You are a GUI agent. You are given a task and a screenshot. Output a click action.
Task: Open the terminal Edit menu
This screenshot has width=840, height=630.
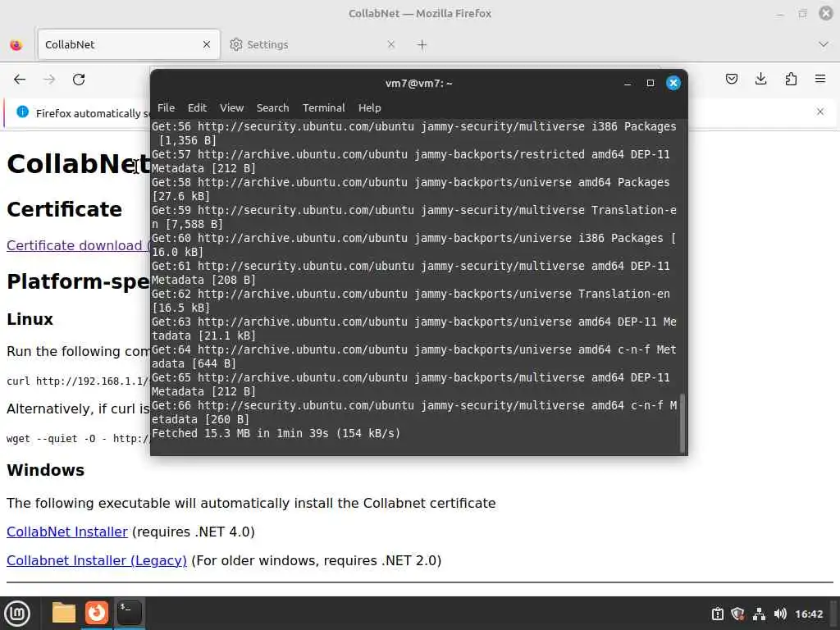coord(197,107)
